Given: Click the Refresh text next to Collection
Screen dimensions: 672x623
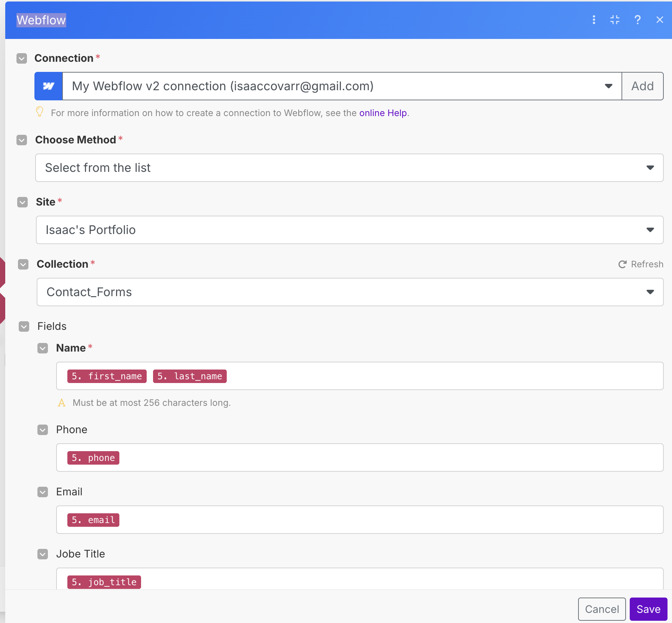Looking at the screenshot, I should pyautogui.click(x=647, y=264).
